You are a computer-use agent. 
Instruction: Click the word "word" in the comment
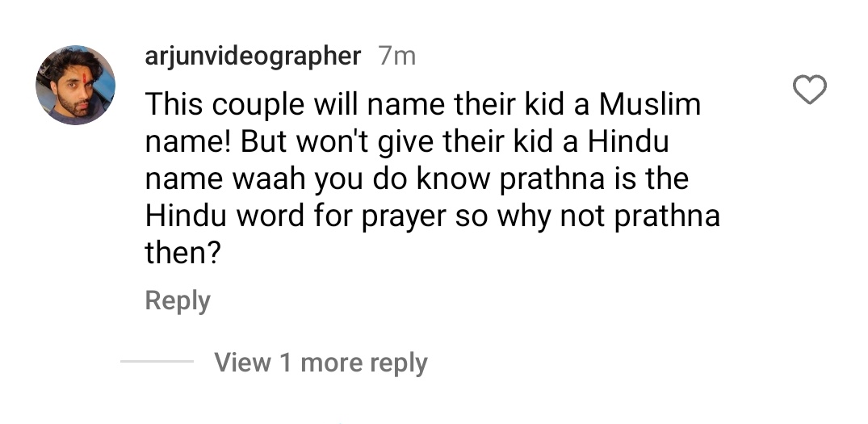pos(270,216)
